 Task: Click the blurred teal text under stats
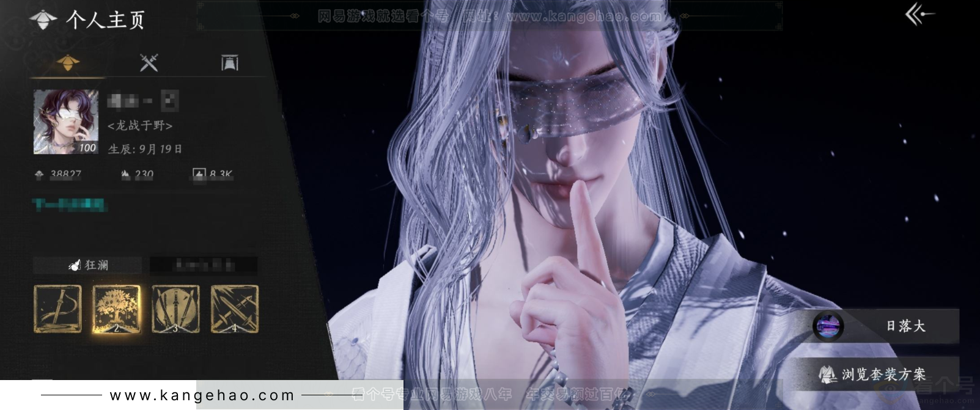69,204
